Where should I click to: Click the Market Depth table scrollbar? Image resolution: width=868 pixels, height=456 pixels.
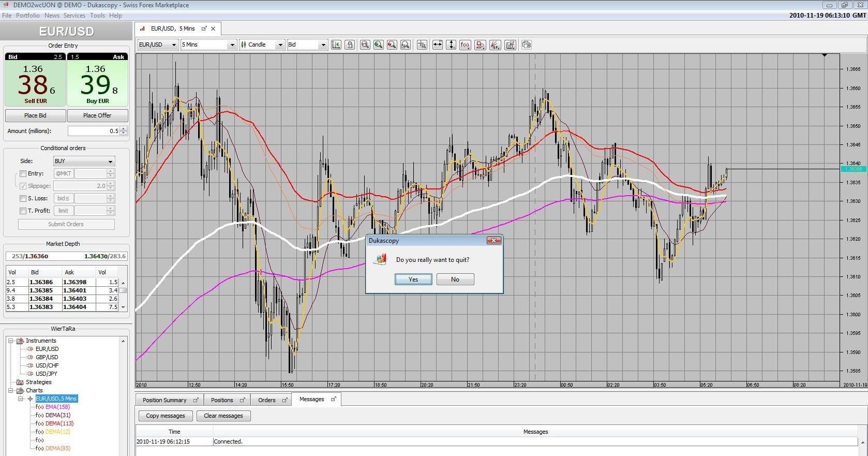[123, 295]
